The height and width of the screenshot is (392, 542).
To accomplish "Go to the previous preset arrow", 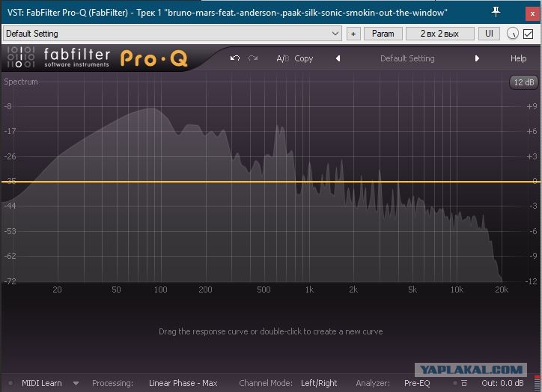I will (338, 58).
